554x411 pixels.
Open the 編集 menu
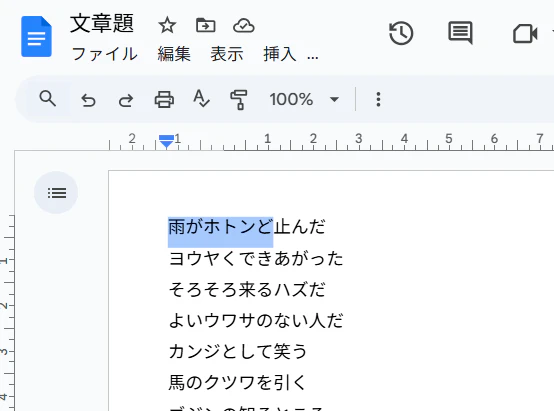[x=174, y=54]
